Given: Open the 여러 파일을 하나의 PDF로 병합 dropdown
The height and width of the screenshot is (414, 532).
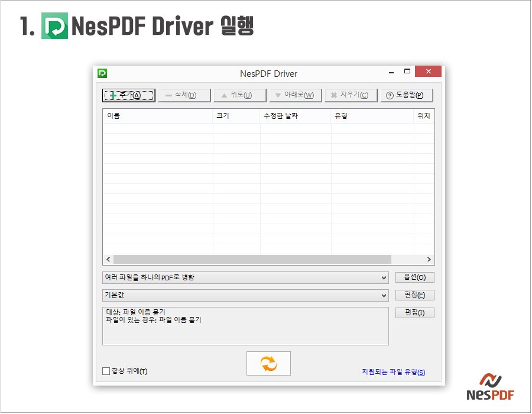Looking at the screenshot, I should click(x=245, y=277).
